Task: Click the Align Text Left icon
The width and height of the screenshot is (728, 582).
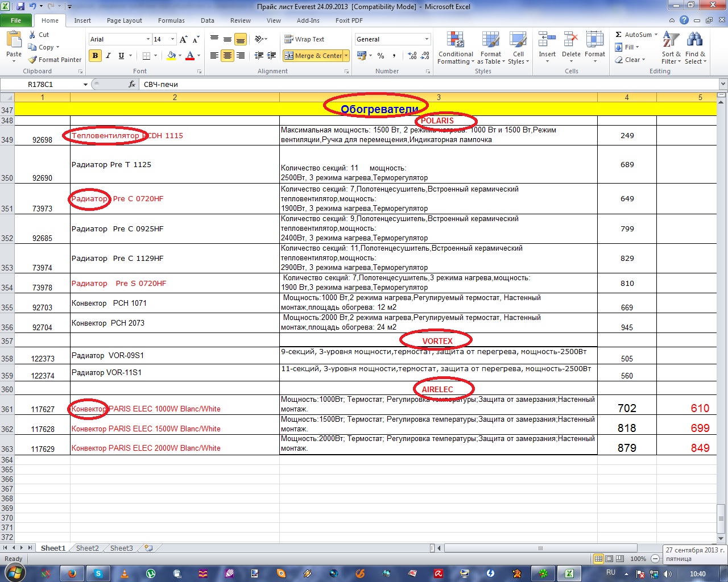Action: pyautogui.click(x=214, y=56)
